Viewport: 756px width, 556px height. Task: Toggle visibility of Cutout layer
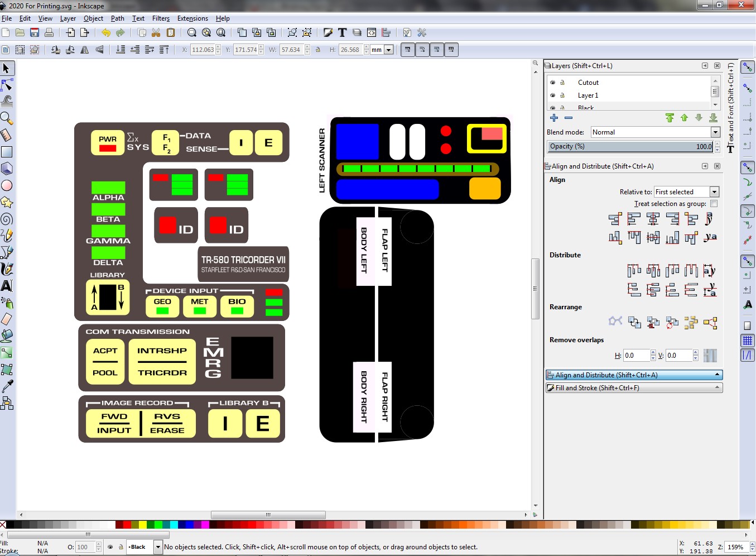553,82
